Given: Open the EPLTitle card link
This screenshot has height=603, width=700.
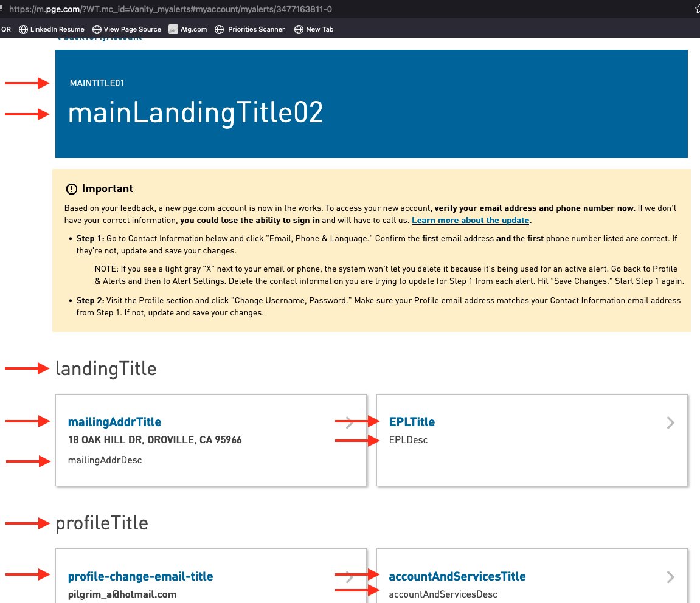Looking at the screenshot, I should 412,422.
